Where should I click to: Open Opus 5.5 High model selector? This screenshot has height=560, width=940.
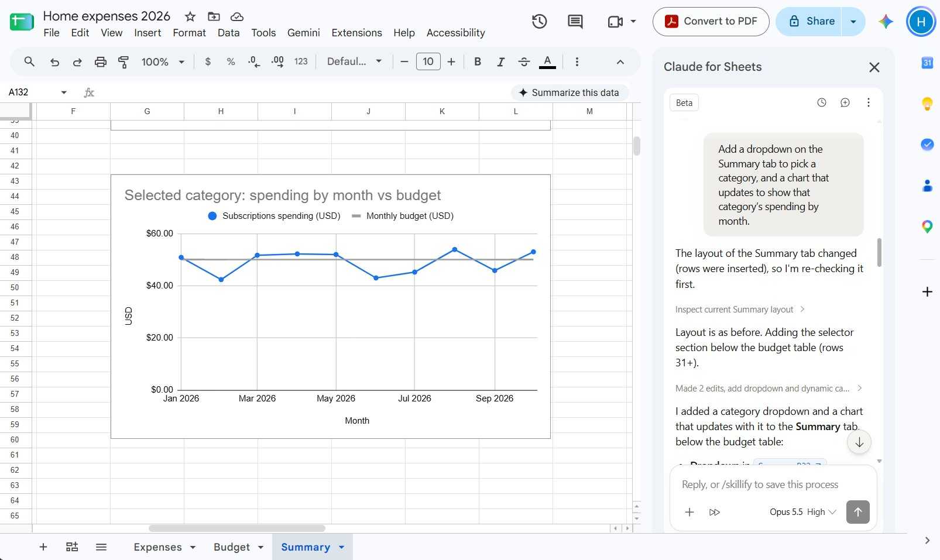[802, 512]
